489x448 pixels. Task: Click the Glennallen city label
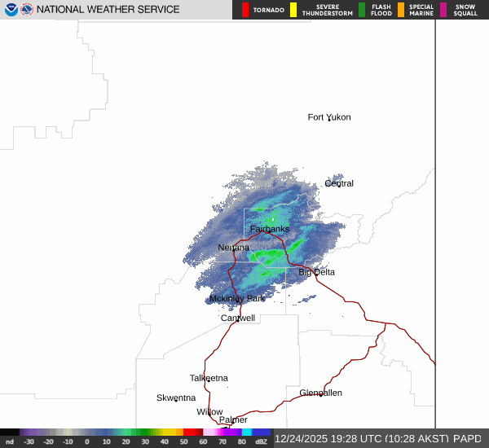coord(320,393)
